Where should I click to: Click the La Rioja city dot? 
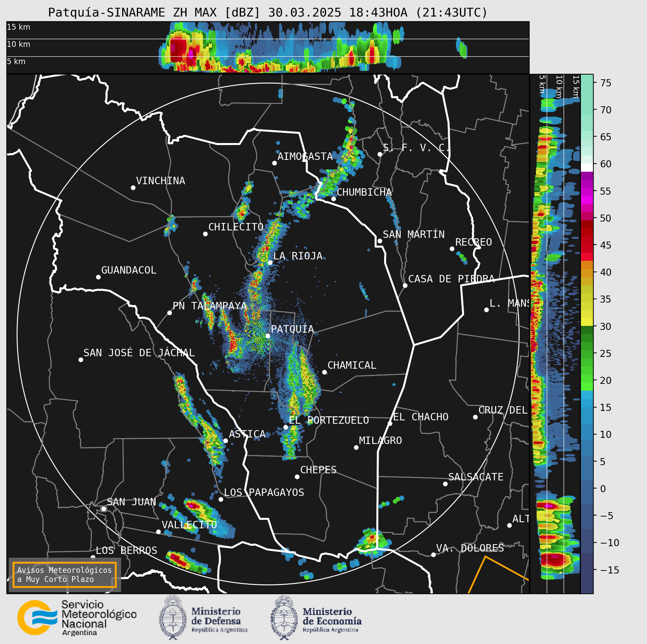click(270, 262)
